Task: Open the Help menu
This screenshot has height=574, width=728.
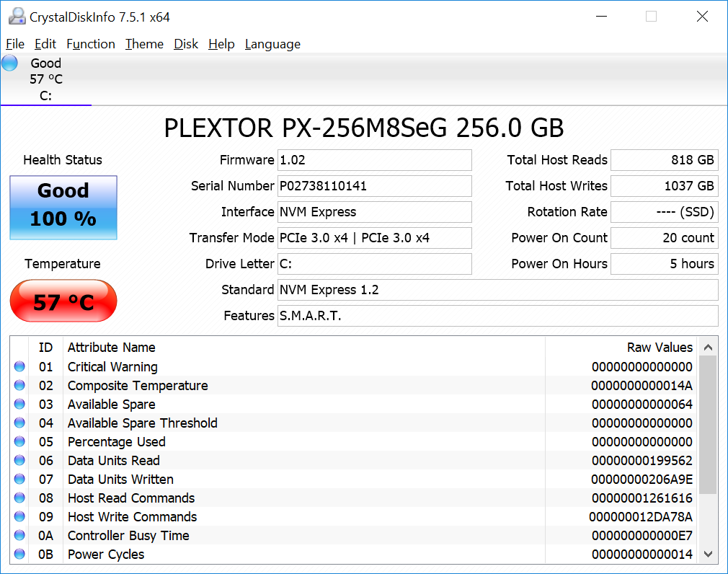Action: coord(221,44)
